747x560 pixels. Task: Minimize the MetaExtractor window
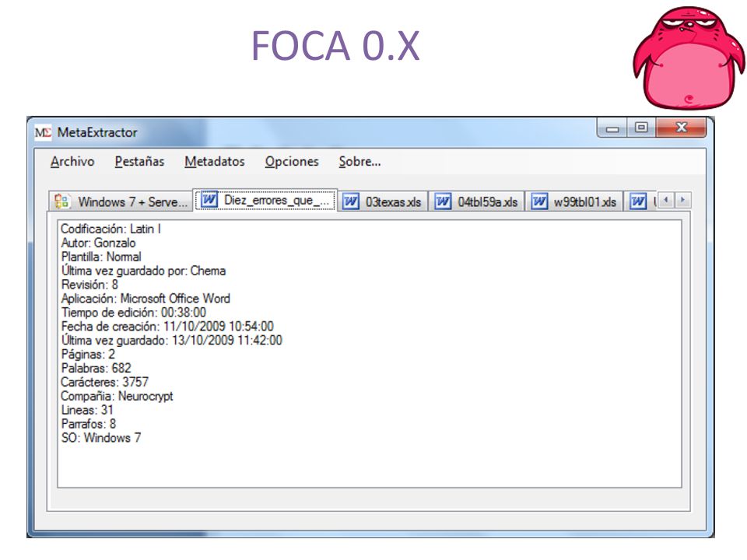612,128
